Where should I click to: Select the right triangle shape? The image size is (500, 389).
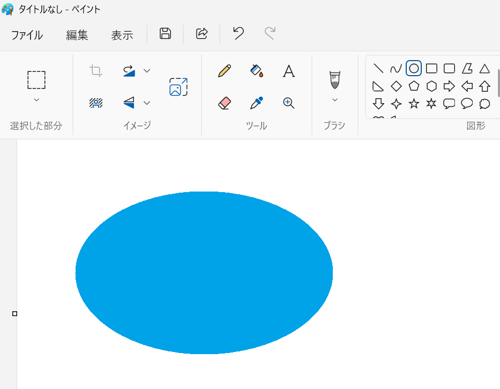click(378, 86)
